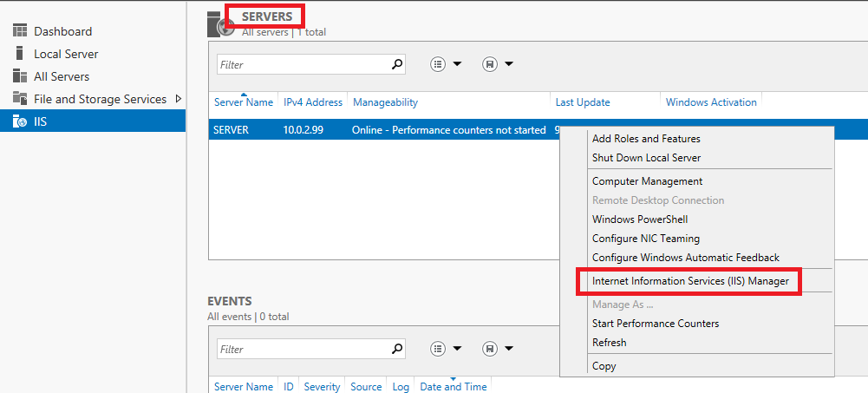This screenshot has height=393, width=868.
Task: Click the File and Storage Services icon
Action: [x=20, y=99]
